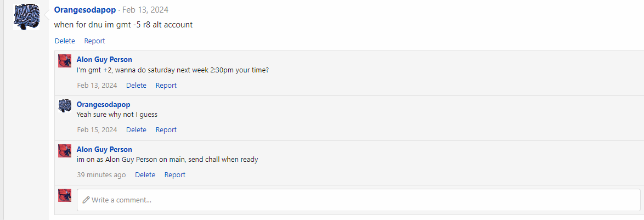Delete the main post about dnu

65,41
